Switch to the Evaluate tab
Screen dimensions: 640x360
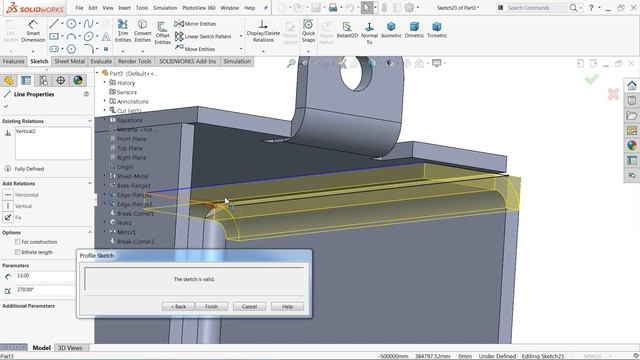101,61
